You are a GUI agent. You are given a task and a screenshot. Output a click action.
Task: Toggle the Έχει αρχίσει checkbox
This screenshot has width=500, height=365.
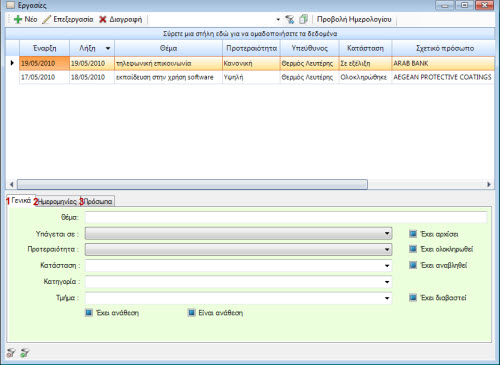point(413,234)
